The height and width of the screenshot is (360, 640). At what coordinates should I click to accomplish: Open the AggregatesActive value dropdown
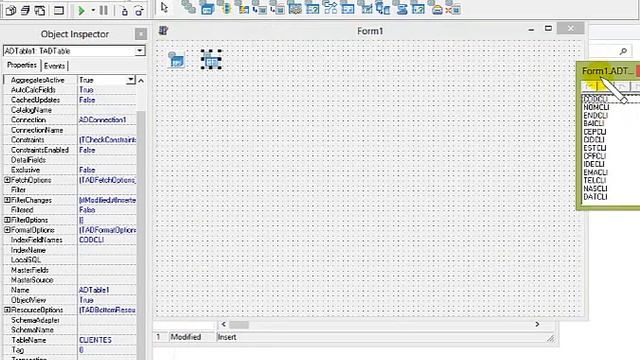tap(131, 80)
